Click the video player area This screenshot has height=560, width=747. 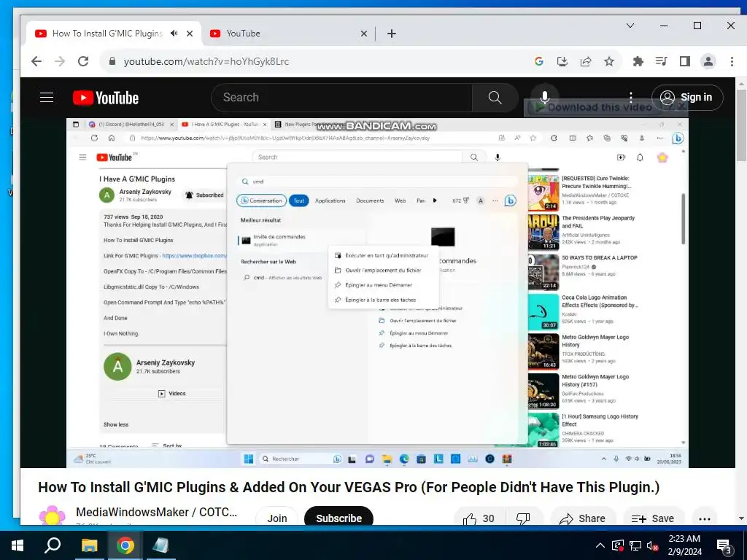click(377, 293)
